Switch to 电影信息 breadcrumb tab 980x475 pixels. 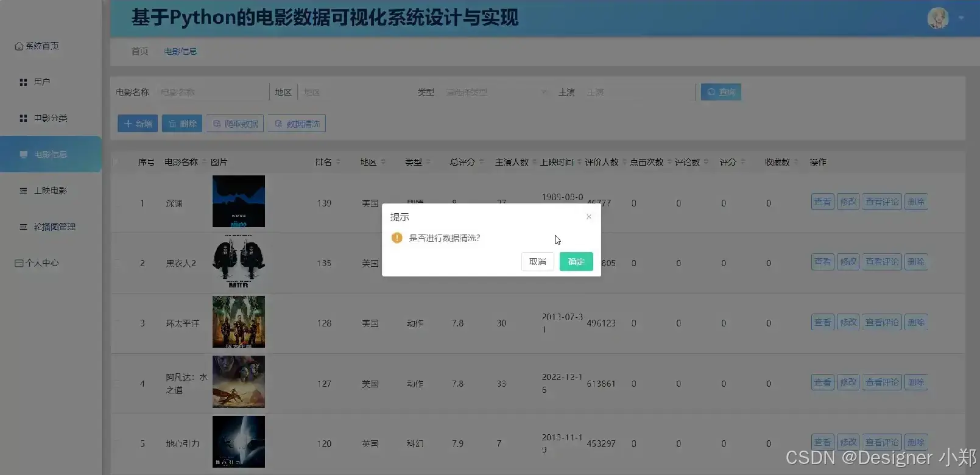(180, 51)
